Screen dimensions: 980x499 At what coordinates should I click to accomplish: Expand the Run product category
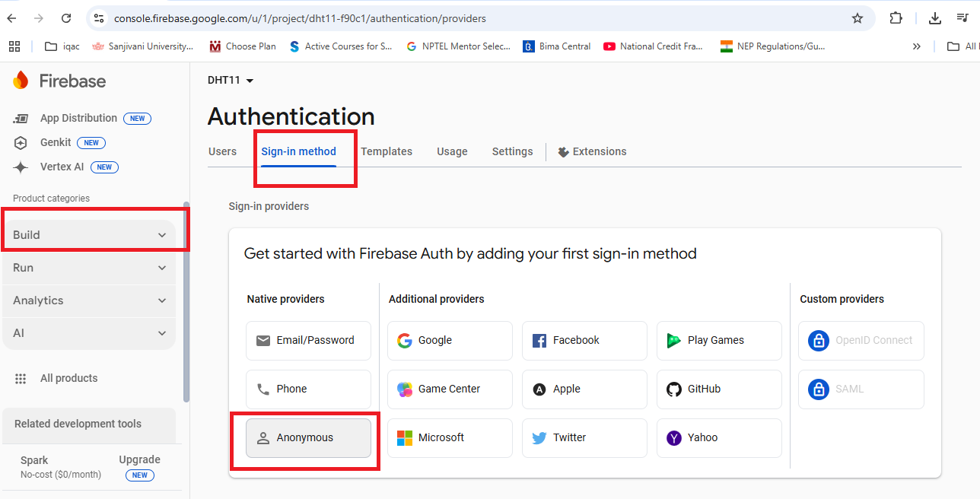click(90, 268)
